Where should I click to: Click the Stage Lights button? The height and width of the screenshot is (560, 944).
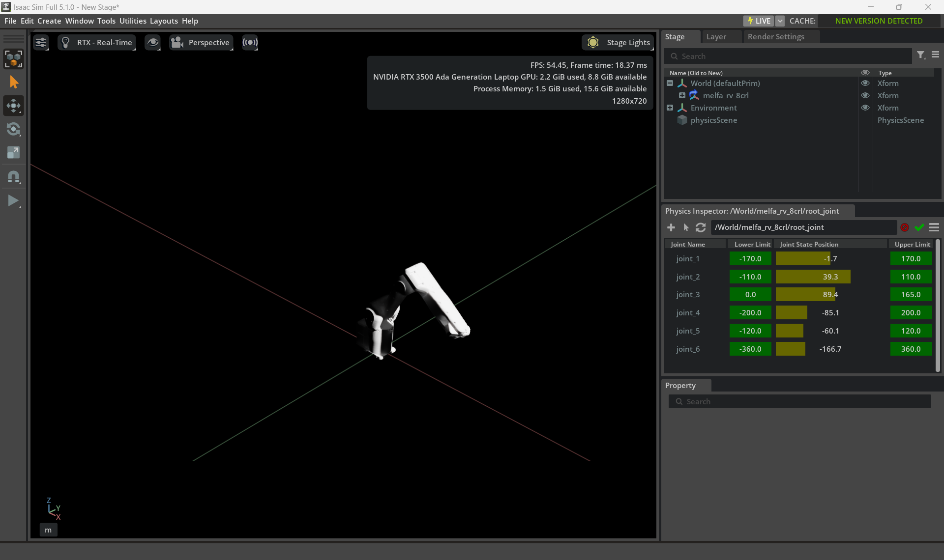pos(618,43)
